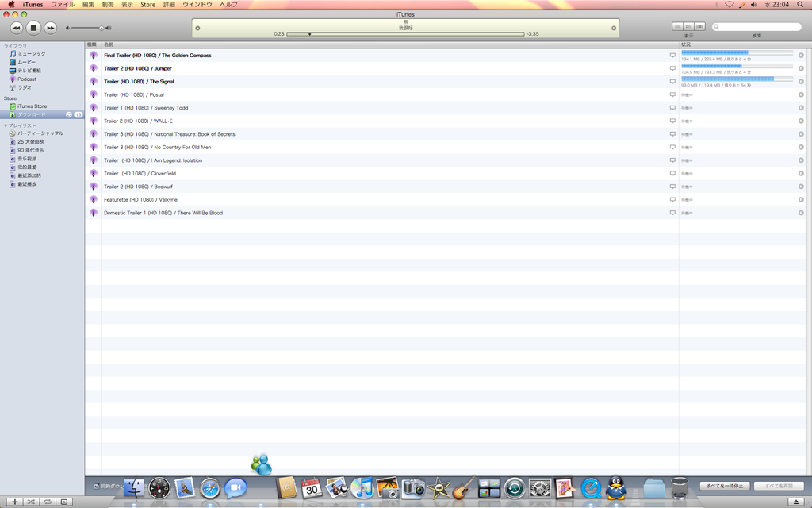Select the I Am Legend: Isolation trailer
The image size is (812, 508).
coord(446,160)
